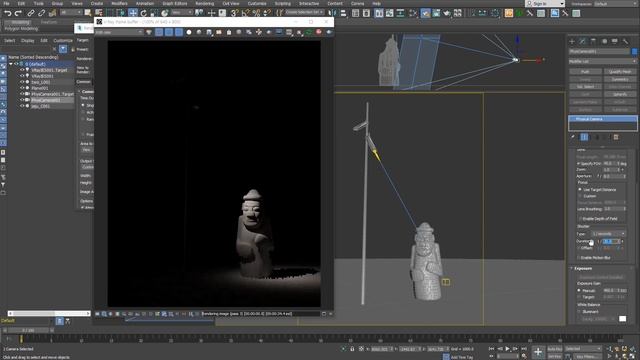
Task: Open the Modify tab in command panel
Action: coord(582,41)
